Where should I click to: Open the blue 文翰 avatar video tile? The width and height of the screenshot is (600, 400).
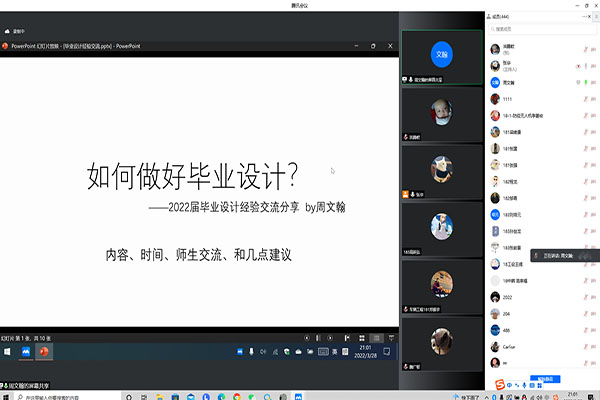441,52
